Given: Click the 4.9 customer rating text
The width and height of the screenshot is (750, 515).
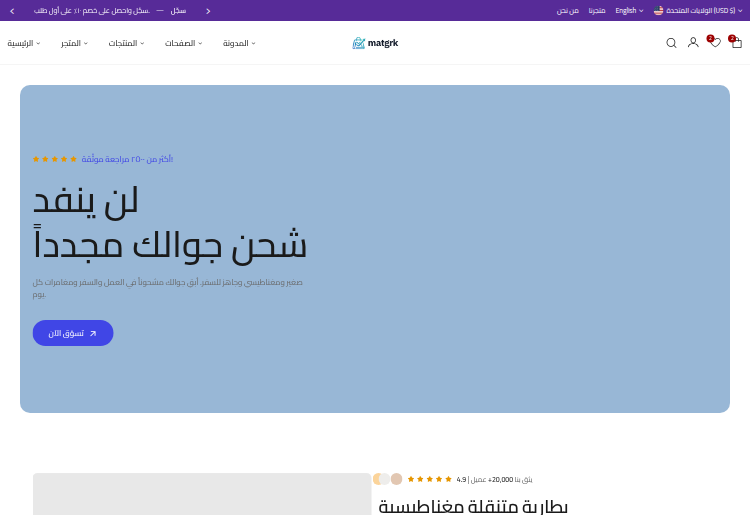Looking at the screenshot, I should (494, 479).
